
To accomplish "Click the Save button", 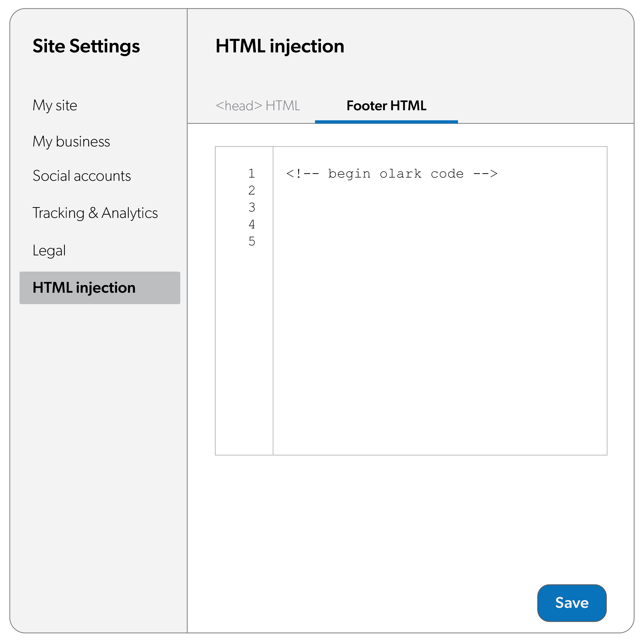I will click(572, 603).
